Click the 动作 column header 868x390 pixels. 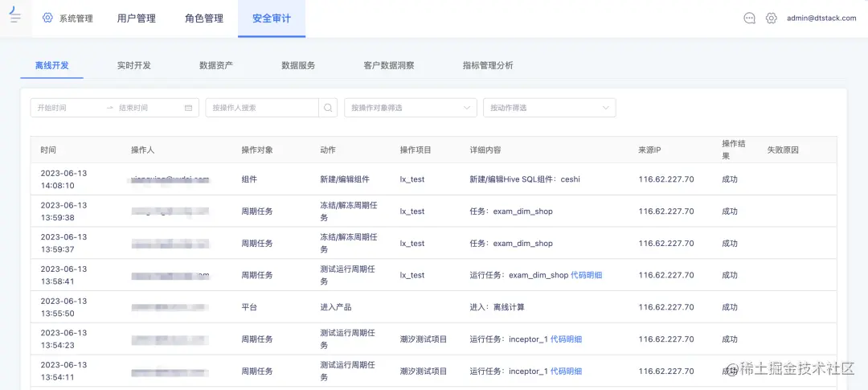(328, 150)
